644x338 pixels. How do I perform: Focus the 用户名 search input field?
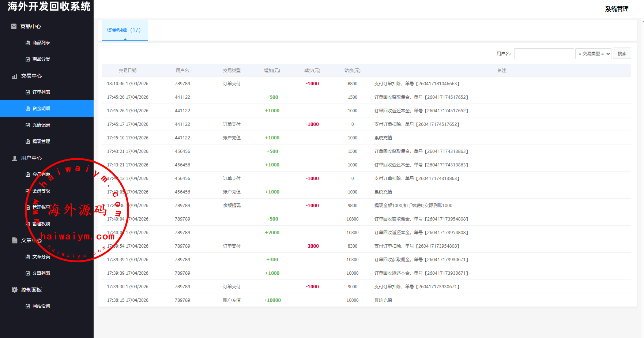click(544, 54)
